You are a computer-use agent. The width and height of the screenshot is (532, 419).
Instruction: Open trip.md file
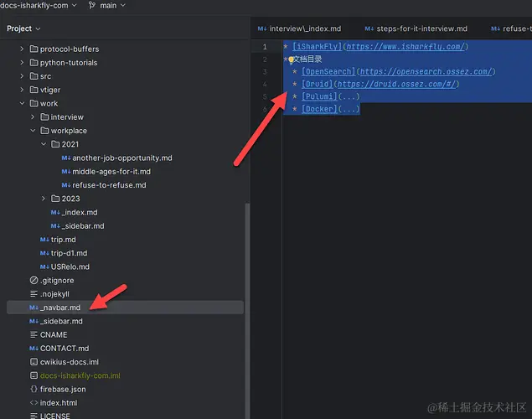coord(63,240)
